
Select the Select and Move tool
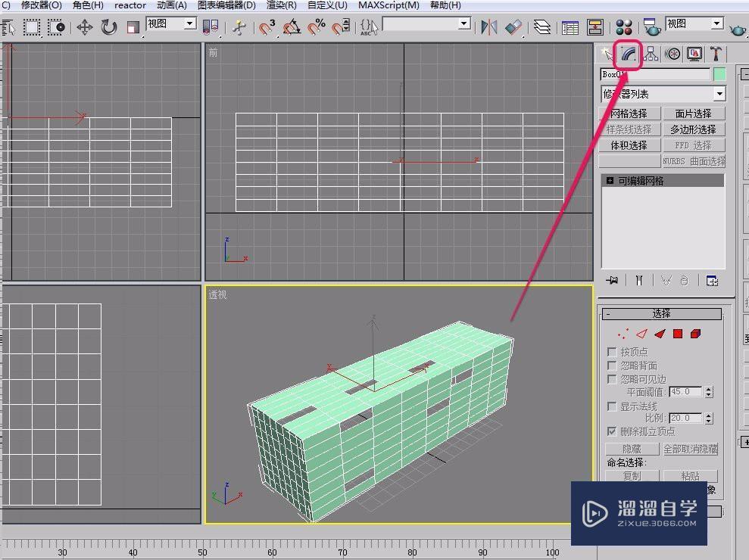(85, 27)
